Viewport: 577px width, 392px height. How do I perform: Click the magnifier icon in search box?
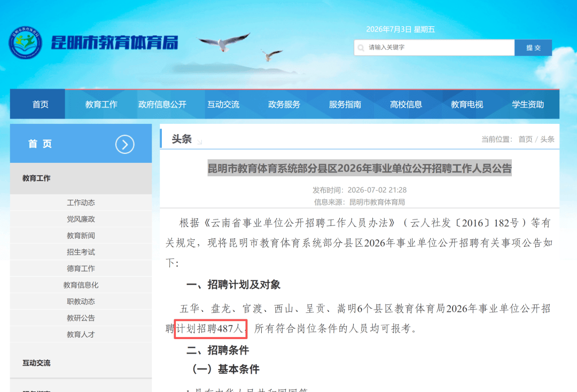click(361, 48)
